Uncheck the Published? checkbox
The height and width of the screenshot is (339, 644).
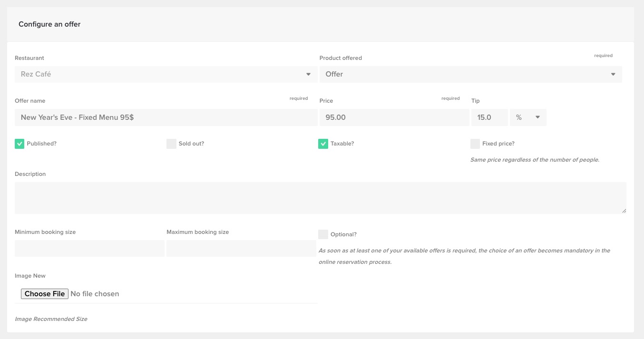[x=20, y=144]
